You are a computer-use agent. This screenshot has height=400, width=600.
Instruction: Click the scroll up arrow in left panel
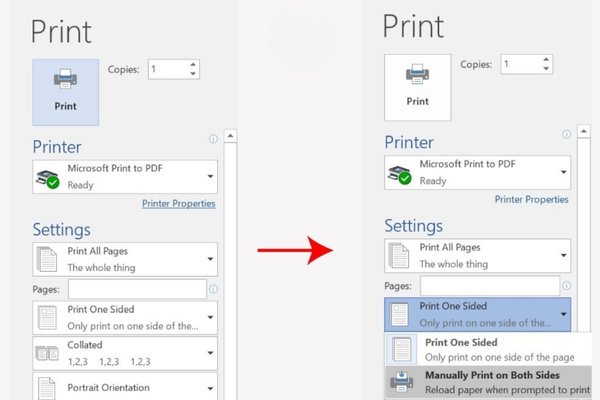point(229,136)
